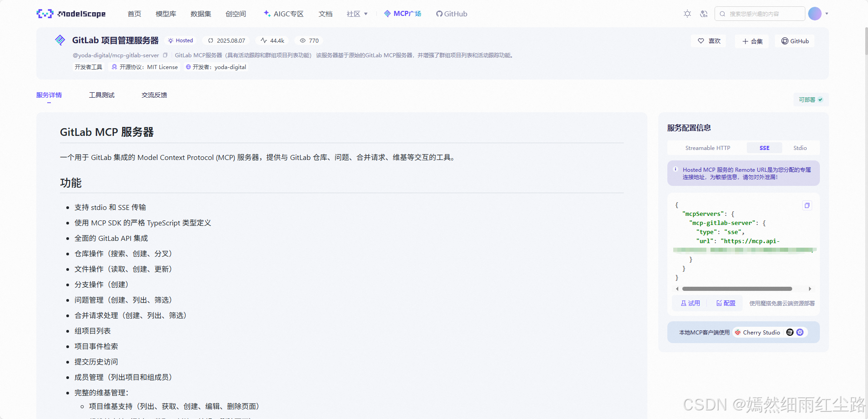
Task: Copy the server path @yoda-digital/mcp-gitlab-server
Action: pos(165,55)
